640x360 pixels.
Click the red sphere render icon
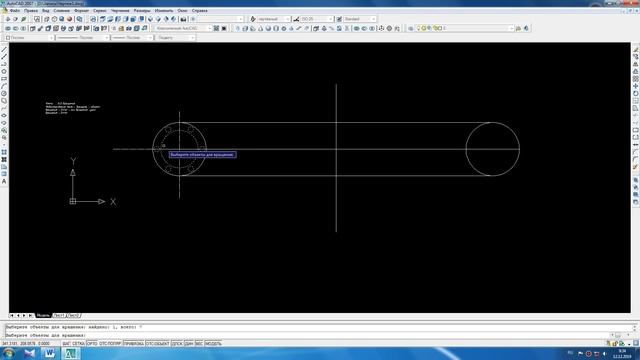(70, 19)
